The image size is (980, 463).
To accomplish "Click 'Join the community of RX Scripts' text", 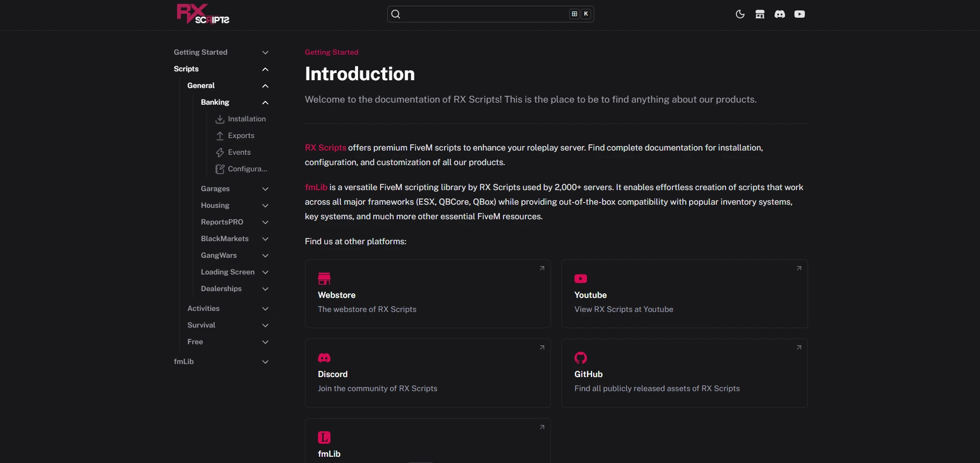I will click(377, 389).
